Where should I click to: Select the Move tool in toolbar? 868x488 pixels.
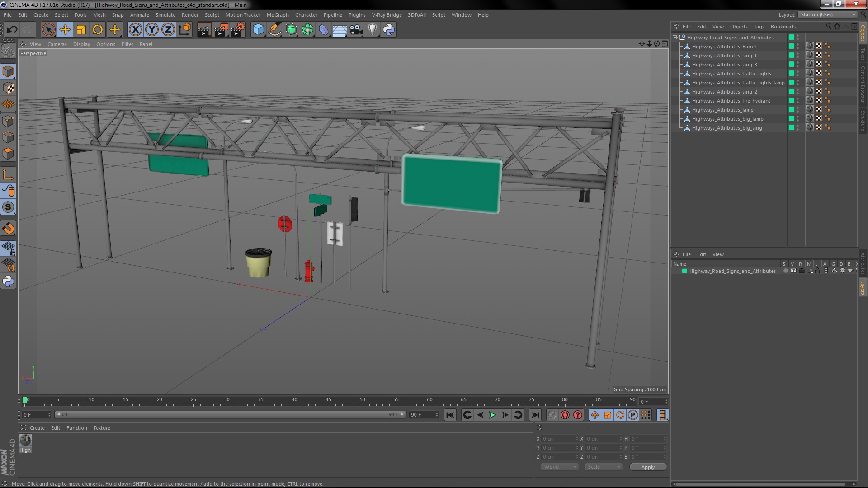65,30
